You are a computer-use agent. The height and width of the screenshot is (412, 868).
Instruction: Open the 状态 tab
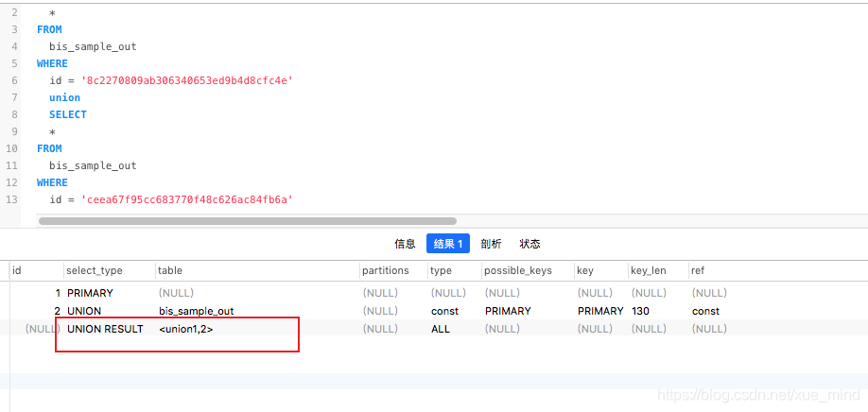pyautogui.click(x=529, y=244)
